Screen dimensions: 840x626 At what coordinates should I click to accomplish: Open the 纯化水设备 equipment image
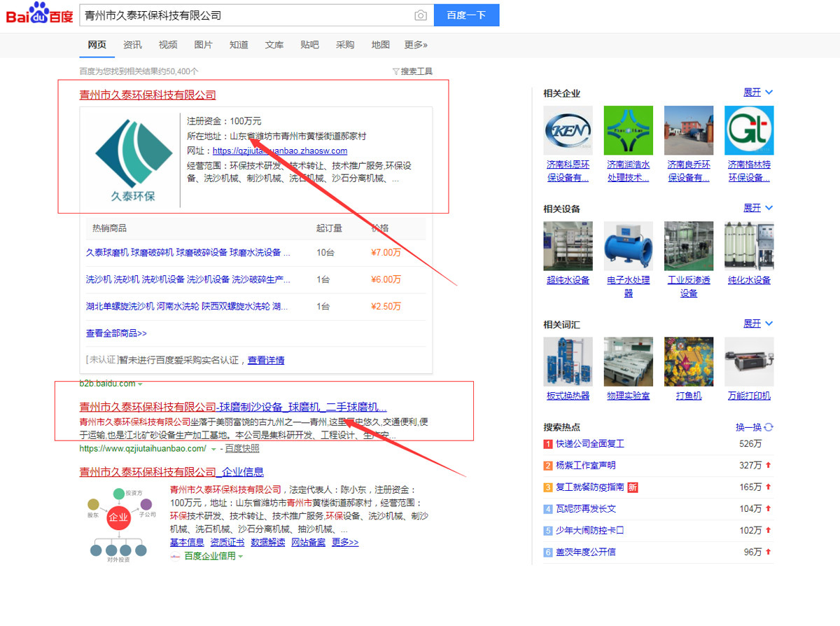[749, 246]
